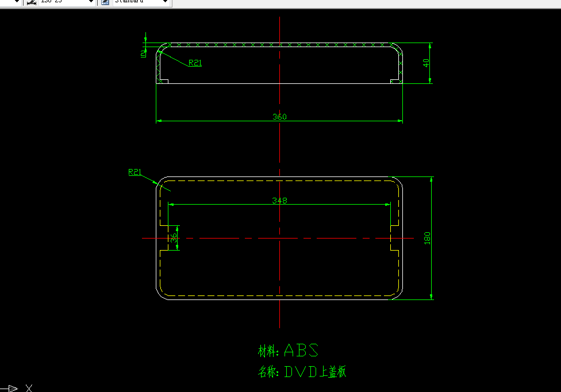The width and height of the screenshot is (561, 392).
Task: Select the 360 width dimension text
Action: pyautogui.click(x=279, y=117)
